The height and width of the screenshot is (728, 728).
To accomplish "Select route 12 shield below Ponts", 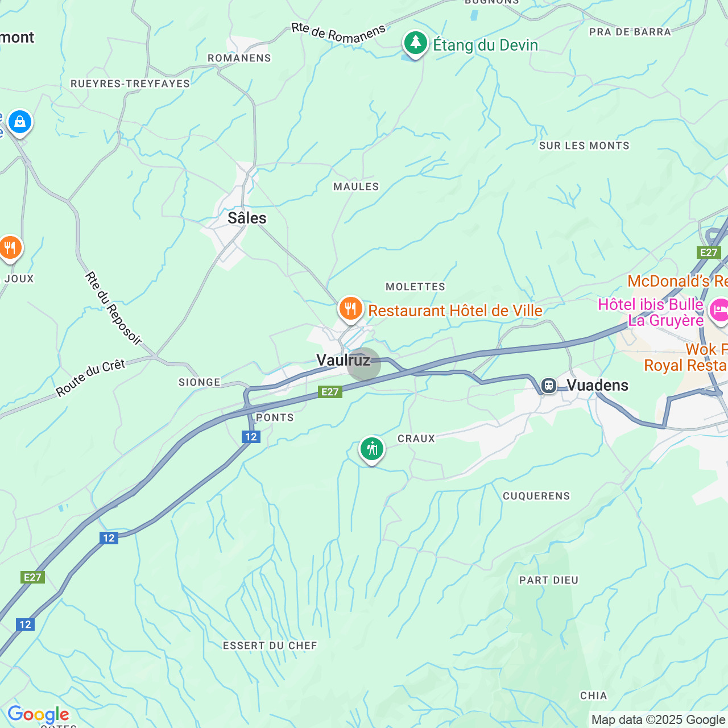I will pos(251,437).
